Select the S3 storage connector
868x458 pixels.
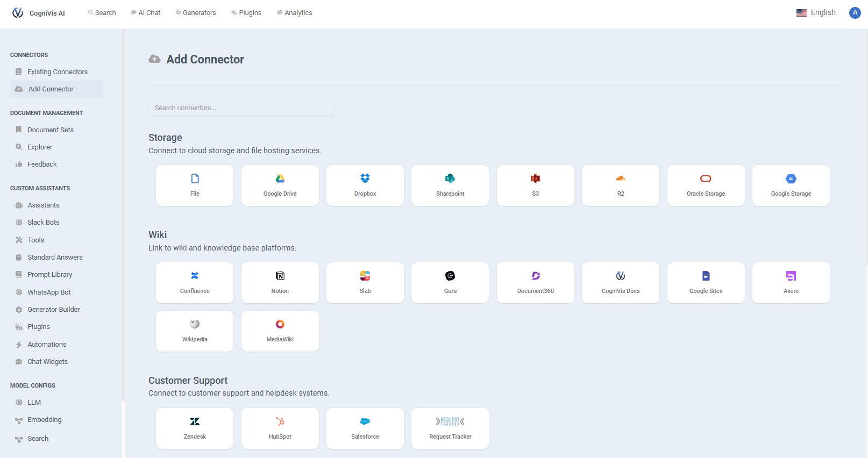tap(536, 185)
